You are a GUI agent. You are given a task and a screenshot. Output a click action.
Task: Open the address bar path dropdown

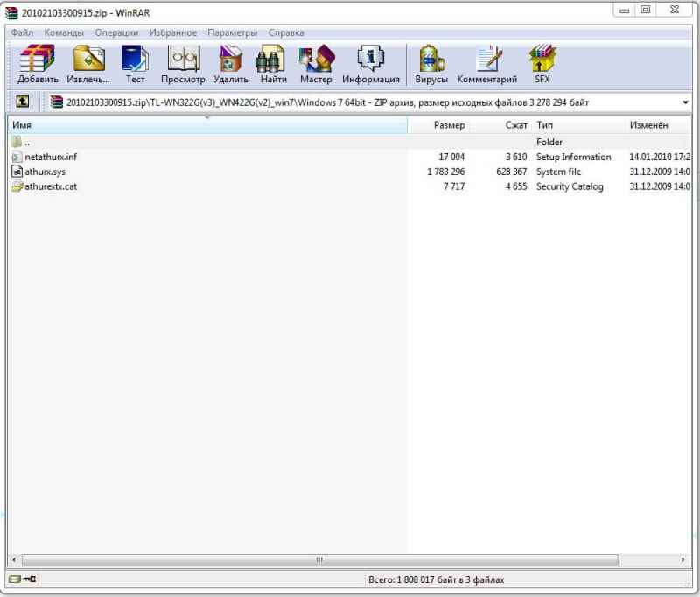point(685,102)
